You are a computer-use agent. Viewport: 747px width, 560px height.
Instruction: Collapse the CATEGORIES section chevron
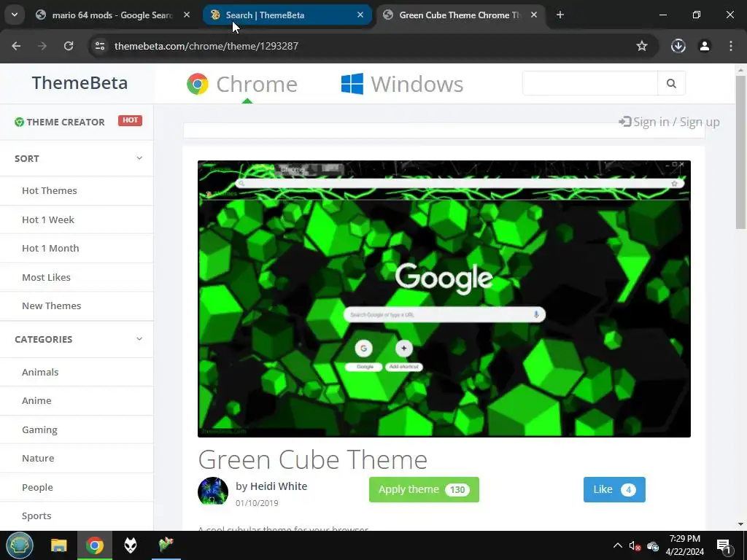pos(139,339)
